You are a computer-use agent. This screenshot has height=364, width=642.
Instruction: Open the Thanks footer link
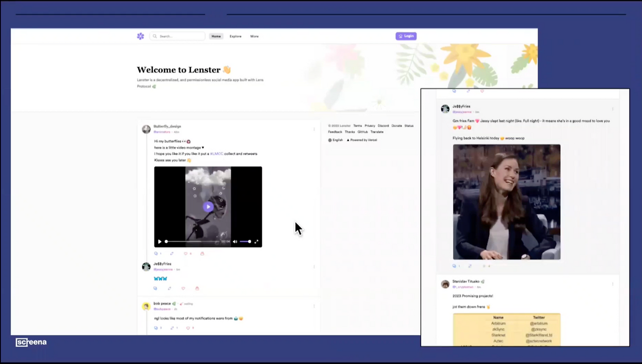pos(350,132)
